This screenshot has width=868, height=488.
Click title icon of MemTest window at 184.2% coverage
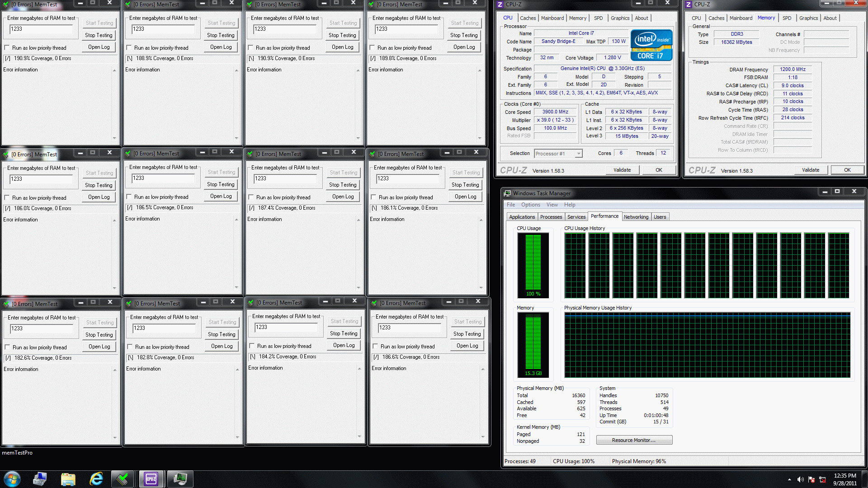click(251, 303)
